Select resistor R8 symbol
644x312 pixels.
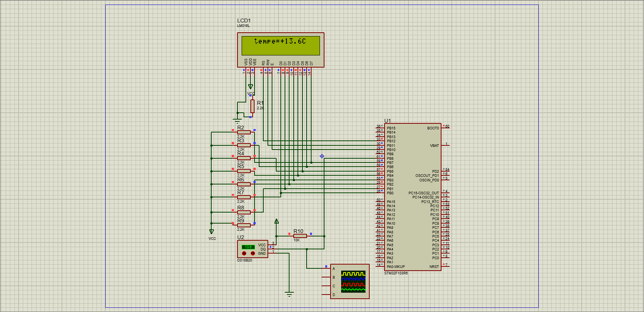[x=244, y=212]
